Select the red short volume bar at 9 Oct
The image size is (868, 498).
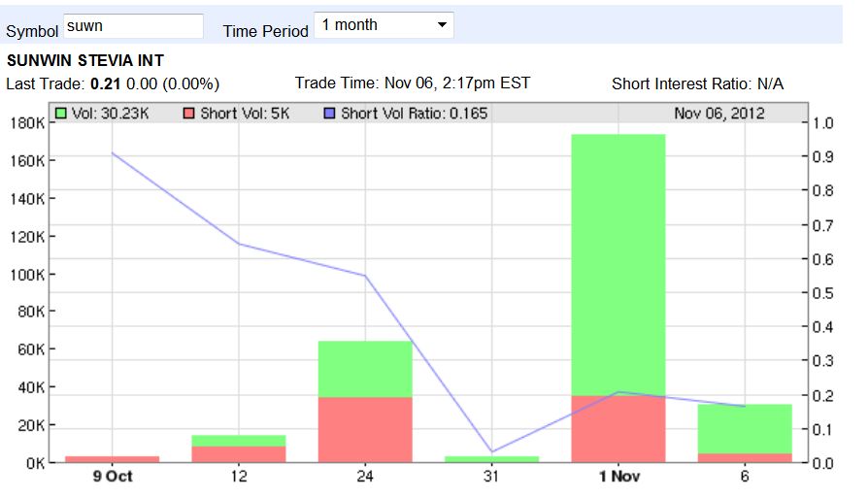[113, 459]
